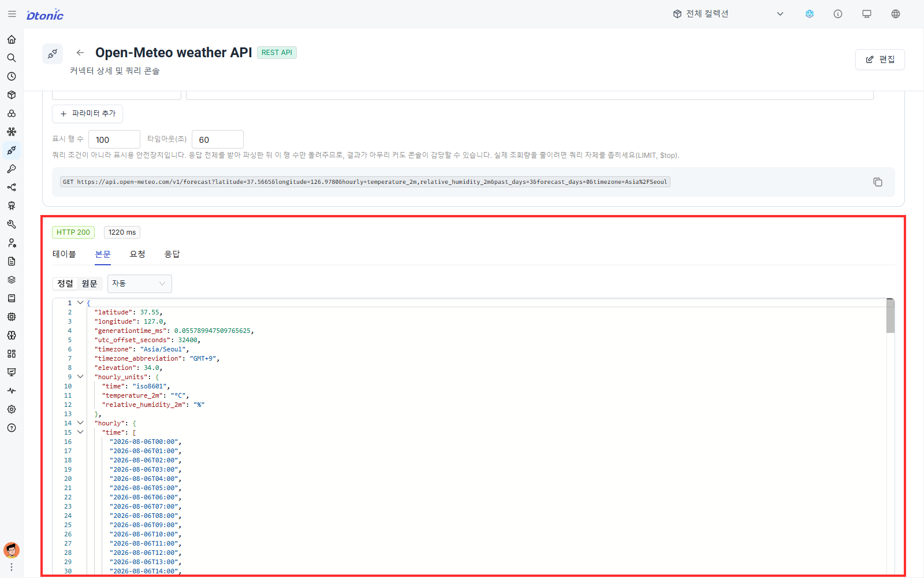Viewport: 924px width, 578px height.
Task: Collapse time array fold on line 15
Action: 80,432
